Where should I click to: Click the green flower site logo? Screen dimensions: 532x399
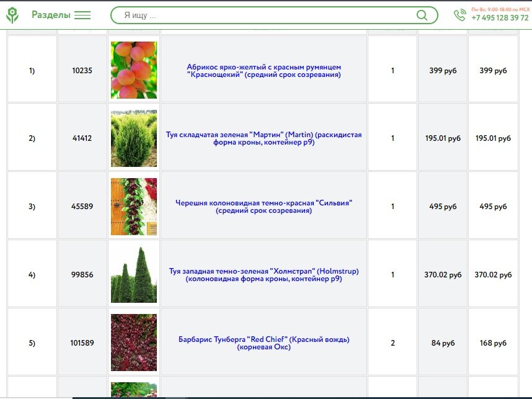tap(12, 16)
